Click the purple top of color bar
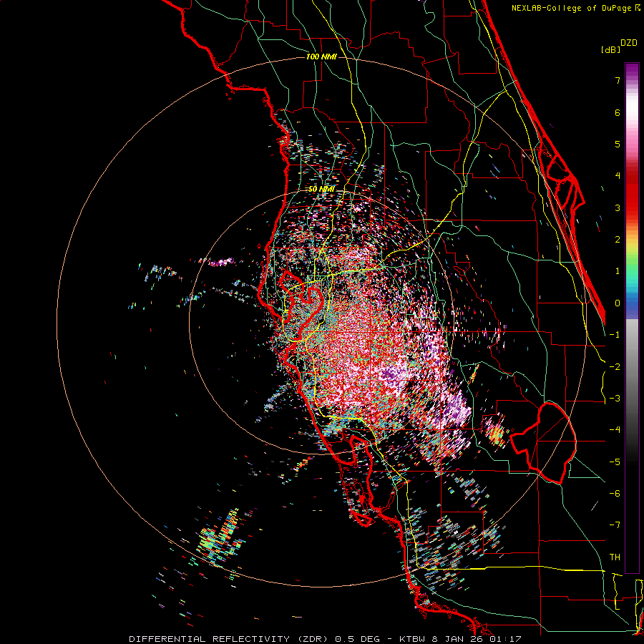Image resolution: width=644 pixels, height=644 pixels. coord(632,70)
